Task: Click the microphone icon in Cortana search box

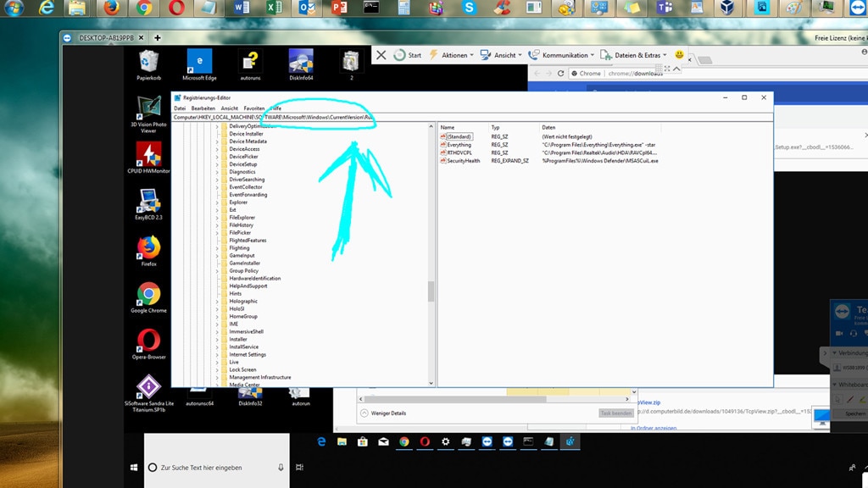Action: [x=280, y=466]
